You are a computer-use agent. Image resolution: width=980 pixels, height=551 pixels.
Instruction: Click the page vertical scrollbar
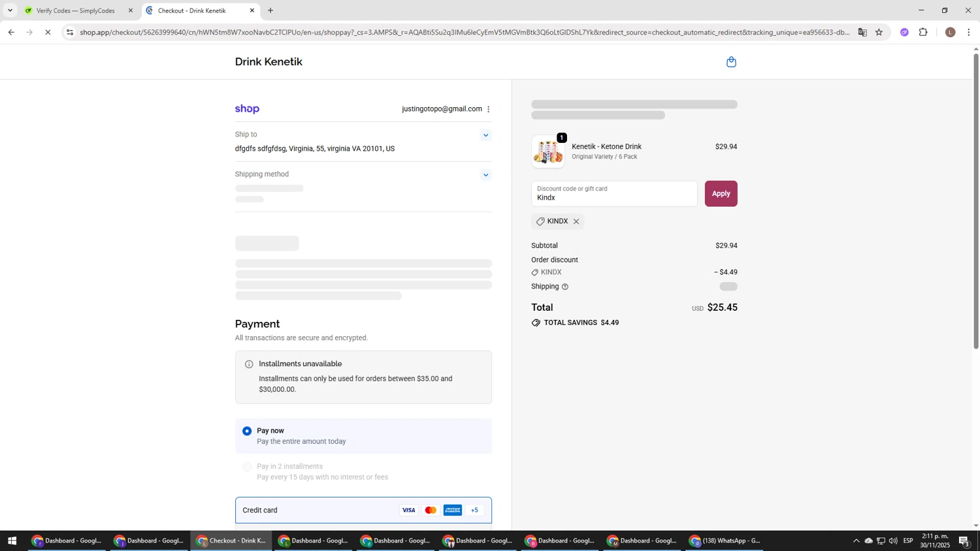pyautogui.click(x=976, y=201)
